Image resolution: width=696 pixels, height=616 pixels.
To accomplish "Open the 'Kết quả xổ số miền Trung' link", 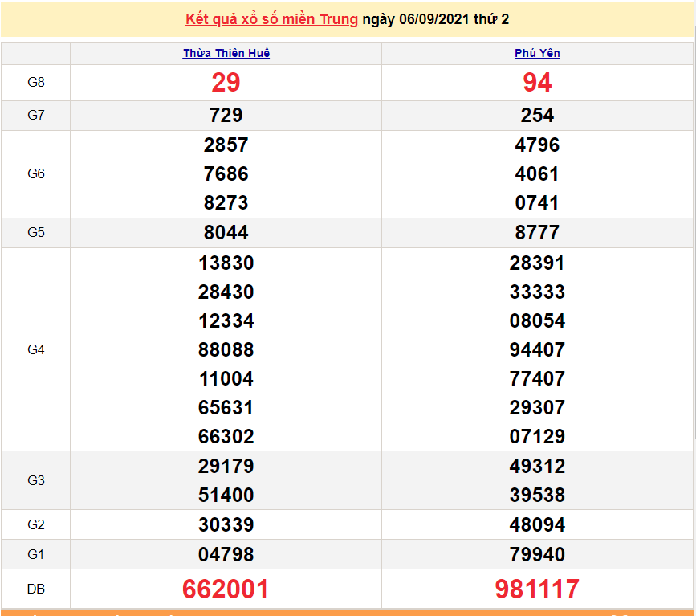I will (271, 19).
